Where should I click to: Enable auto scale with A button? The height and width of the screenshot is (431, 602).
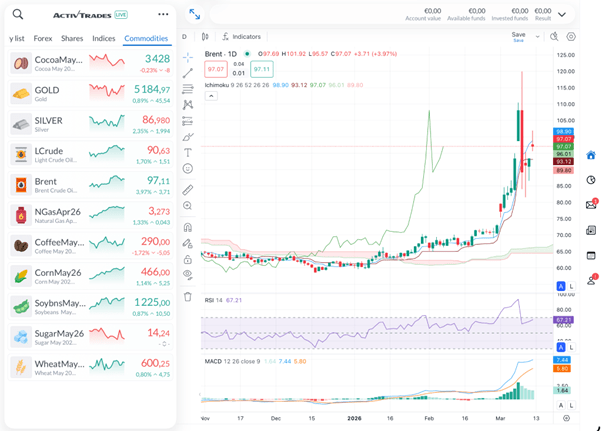click(x=561, y=286)
